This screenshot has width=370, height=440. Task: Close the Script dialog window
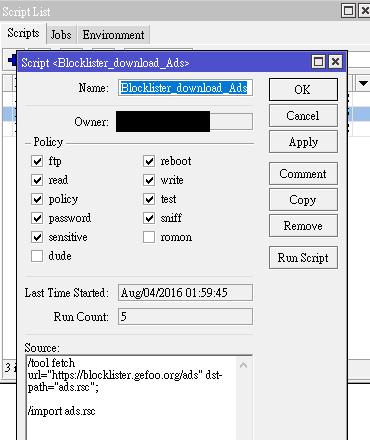[335, 62]
